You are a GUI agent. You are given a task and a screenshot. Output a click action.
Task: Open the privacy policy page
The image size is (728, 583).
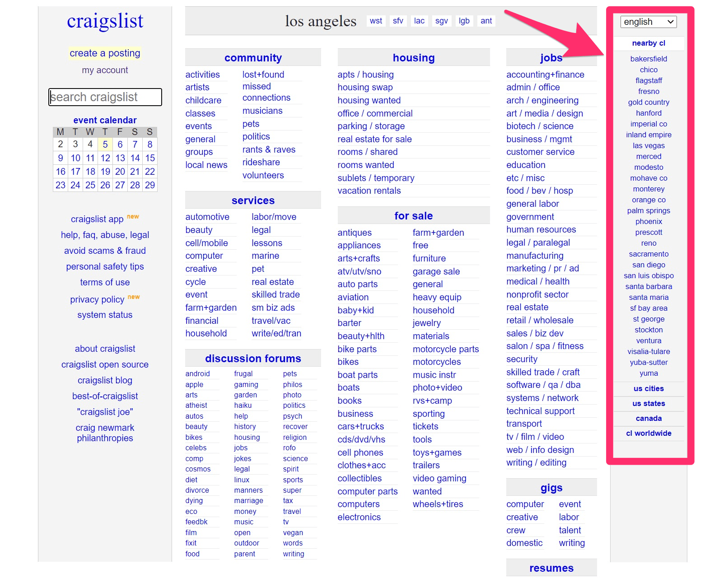97,299
